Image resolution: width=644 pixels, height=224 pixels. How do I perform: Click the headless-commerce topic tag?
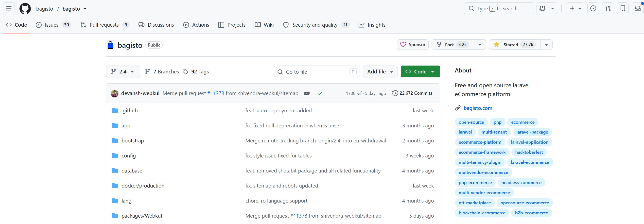521,183
